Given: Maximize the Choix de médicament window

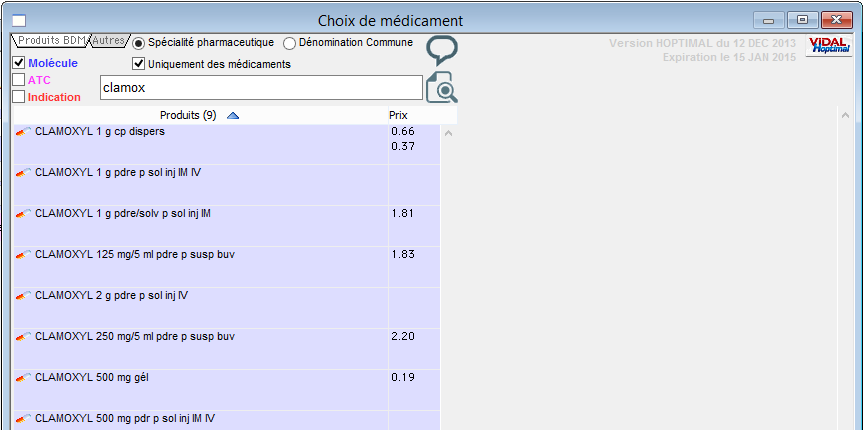Looking at the screenshot, I should pyautogui.click(x=802, y=20).
